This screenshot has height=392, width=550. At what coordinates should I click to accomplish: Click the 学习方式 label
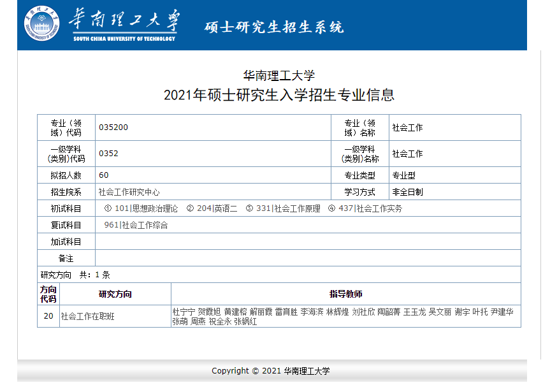tap(360, 192)
